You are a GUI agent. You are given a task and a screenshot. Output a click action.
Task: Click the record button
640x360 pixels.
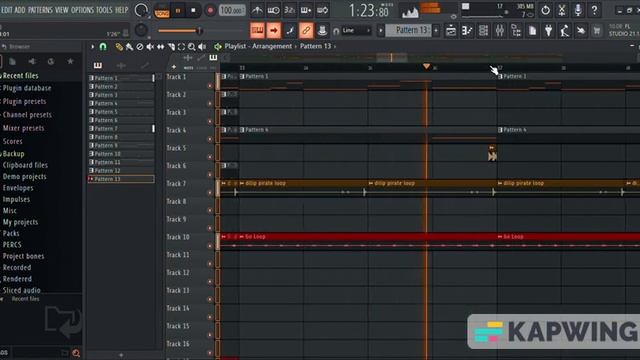(210, 11)
